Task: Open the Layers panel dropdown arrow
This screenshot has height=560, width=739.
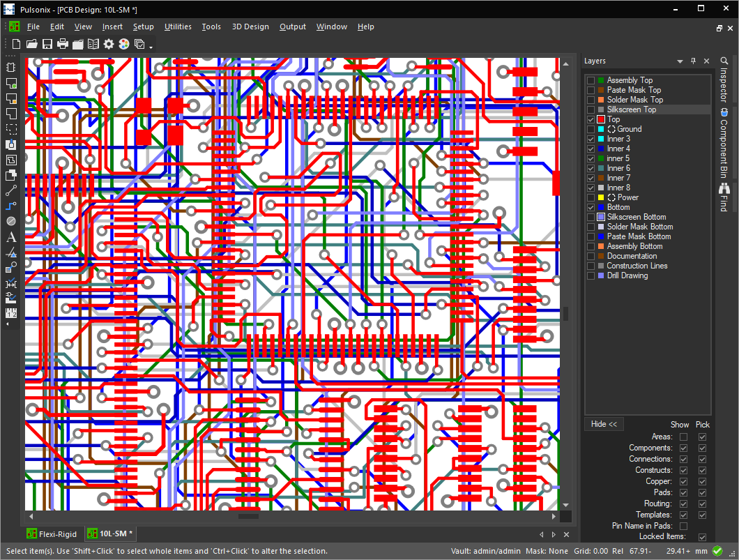Action: (680, 61)
